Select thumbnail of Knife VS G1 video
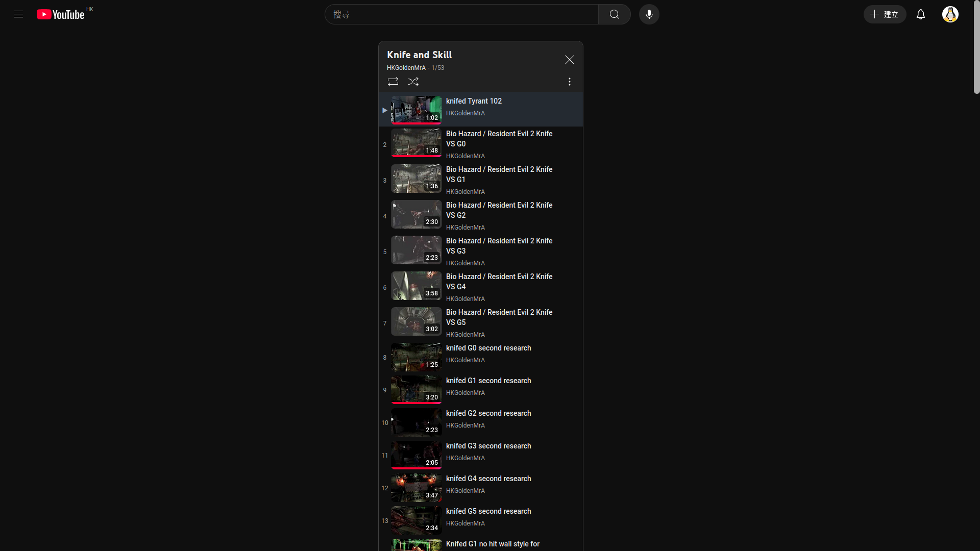This screenshot has width=980, height=551. 416,178
